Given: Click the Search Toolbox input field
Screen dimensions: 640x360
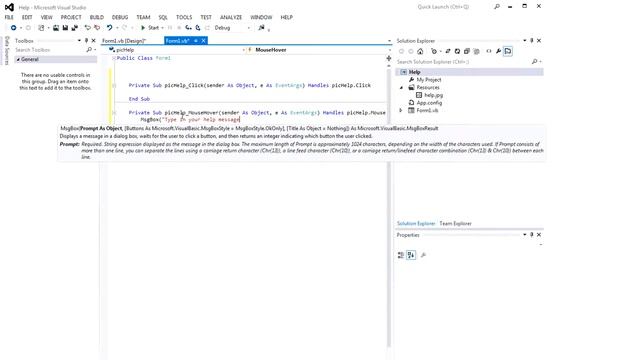Looking at the screenshot, I should point(51,50).
